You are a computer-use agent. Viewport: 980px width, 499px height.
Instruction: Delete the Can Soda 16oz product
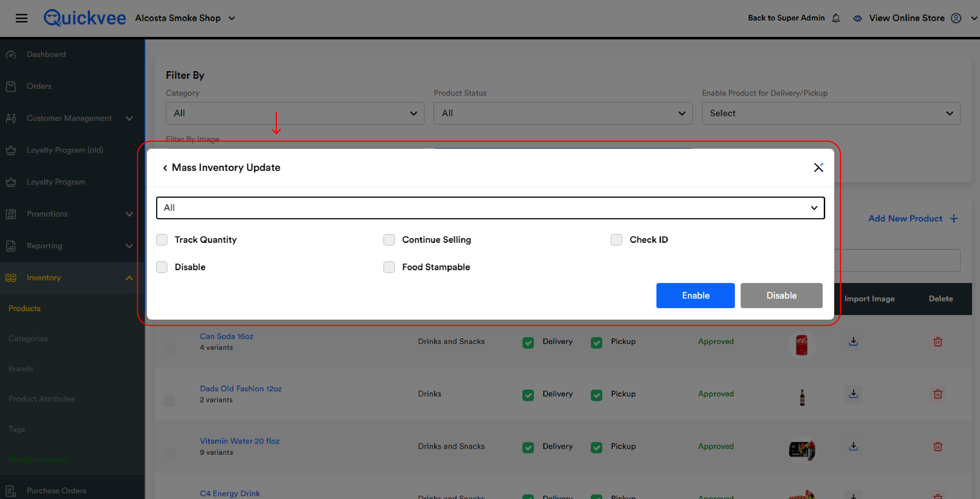[x=938, y=342]
